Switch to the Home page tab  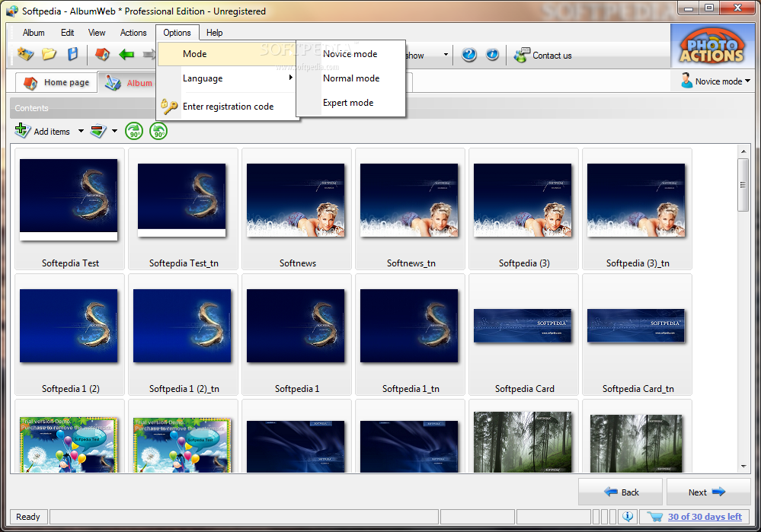click(x=56, y=82)
